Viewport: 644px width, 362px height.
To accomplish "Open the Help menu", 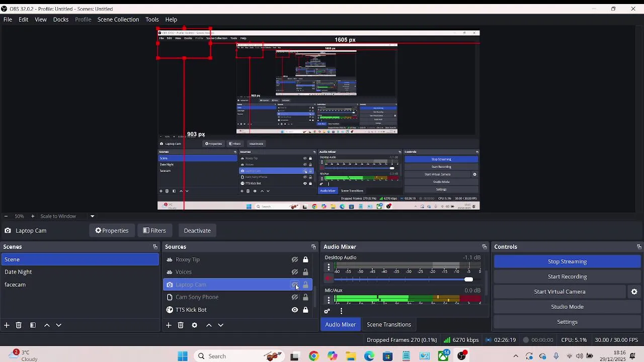I will [171, 20].
